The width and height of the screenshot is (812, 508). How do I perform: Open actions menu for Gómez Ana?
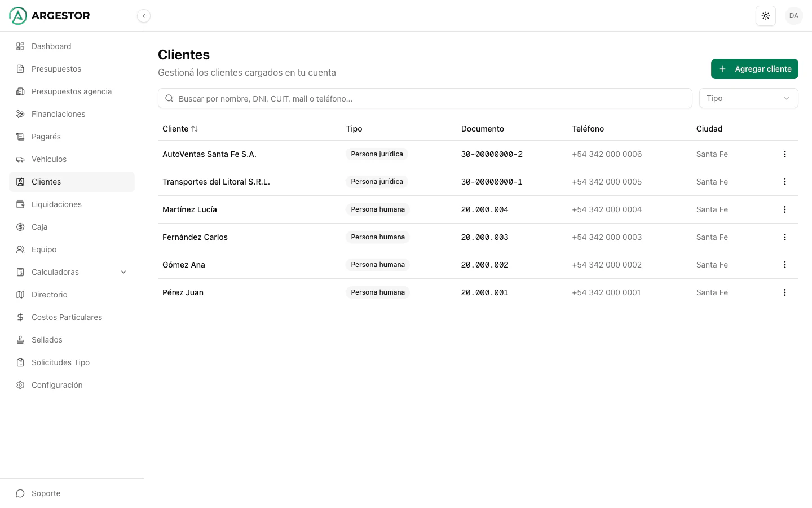click(785, 265)
